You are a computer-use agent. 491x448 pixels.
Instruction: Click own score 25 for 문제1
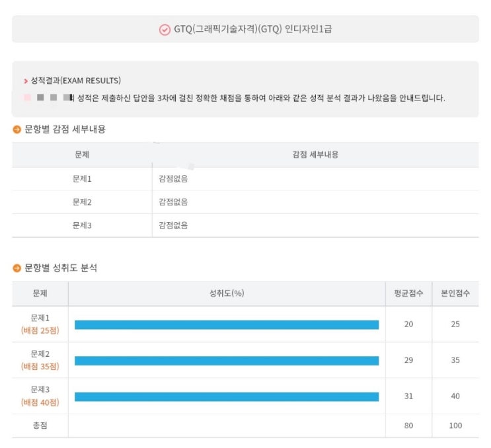(455, 324)
